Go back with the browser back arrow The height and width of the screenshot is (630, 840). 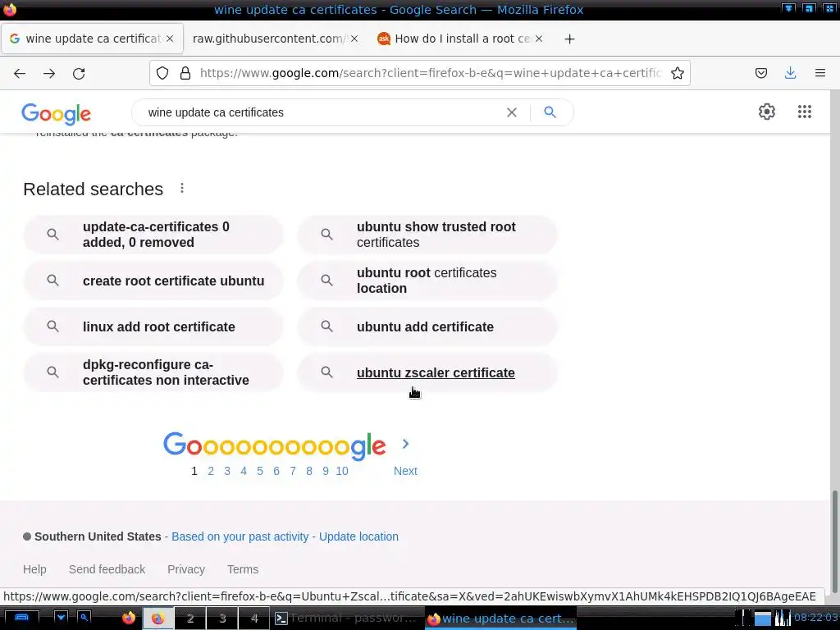coord(20,73)
